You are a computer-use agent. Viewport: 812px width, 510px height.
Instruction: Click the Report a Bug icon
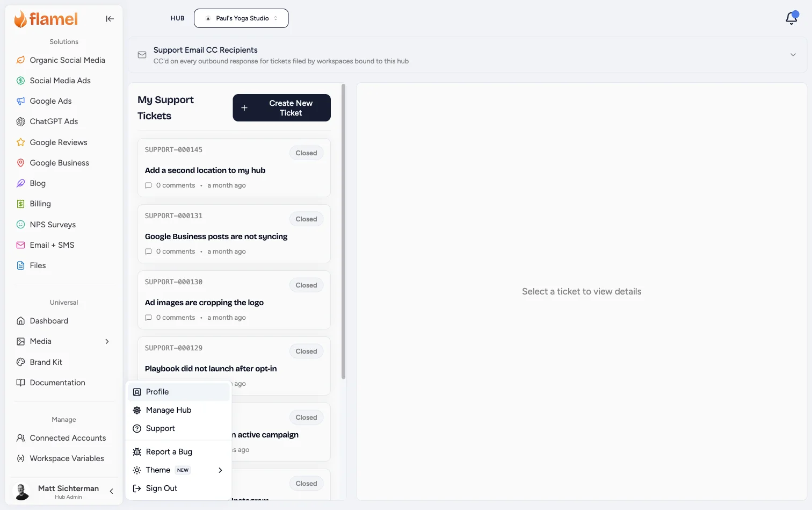[137, 452]
